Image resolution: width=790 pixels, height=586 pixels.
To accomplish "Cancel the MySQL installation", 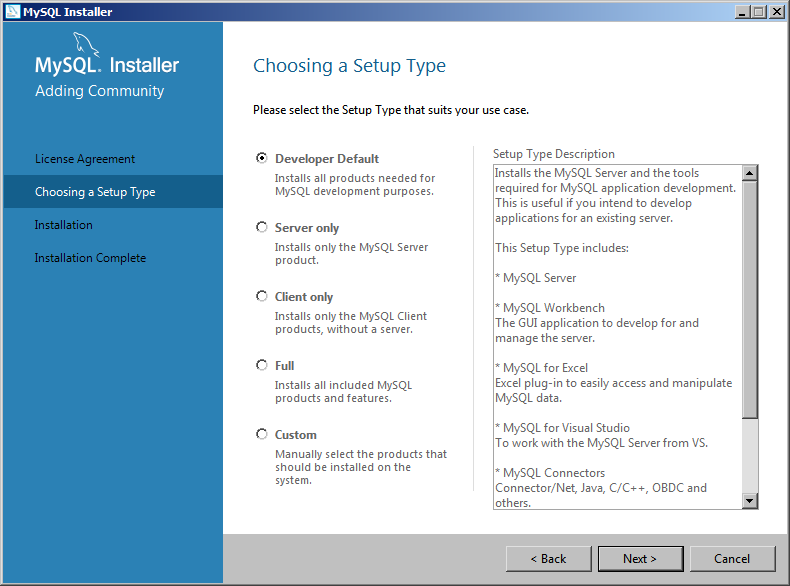I will (732, 559).
